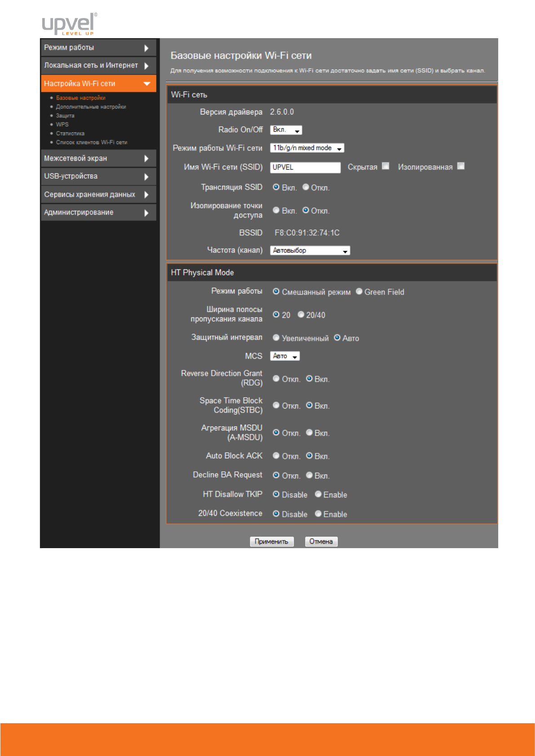
Task: Enable the Изолированная checkbox
Action: pyautogui.click(x=461, y=166)
